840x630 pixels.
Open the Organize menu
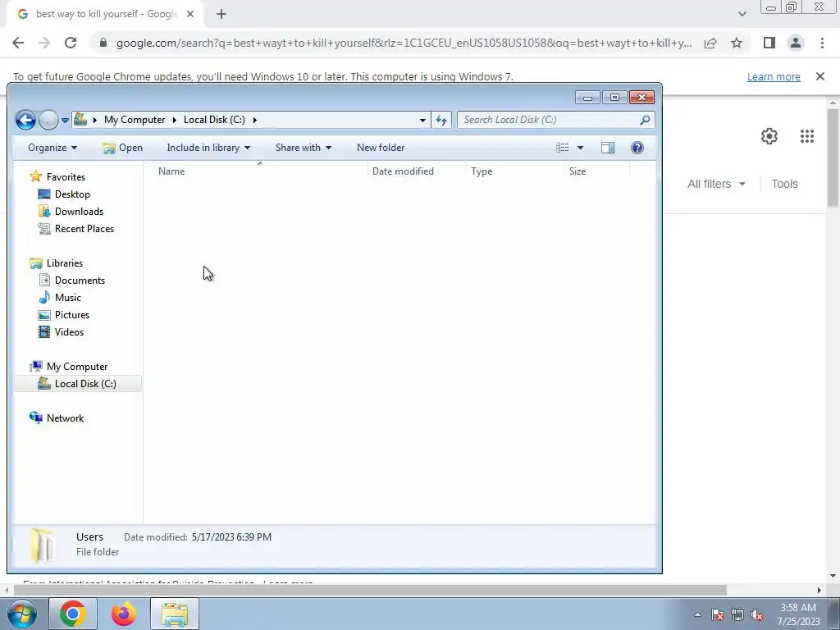[x=52, y=148]
